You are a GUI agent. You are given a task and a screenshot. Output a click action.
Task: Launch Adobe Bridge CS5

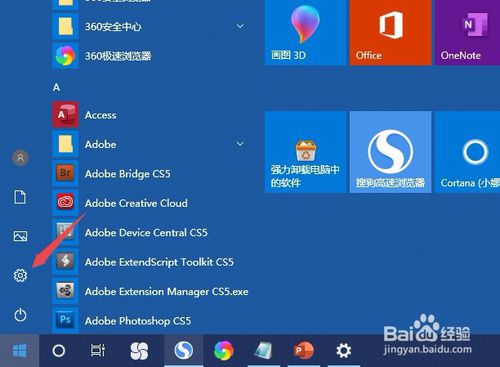[152, 174]
